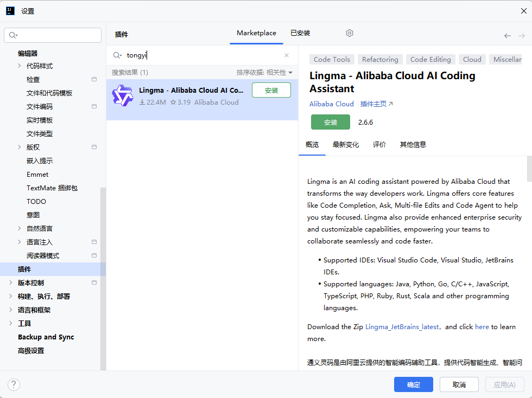Expand the 代码样式 tree node
532x398 pixels.
tap(20, 66)
